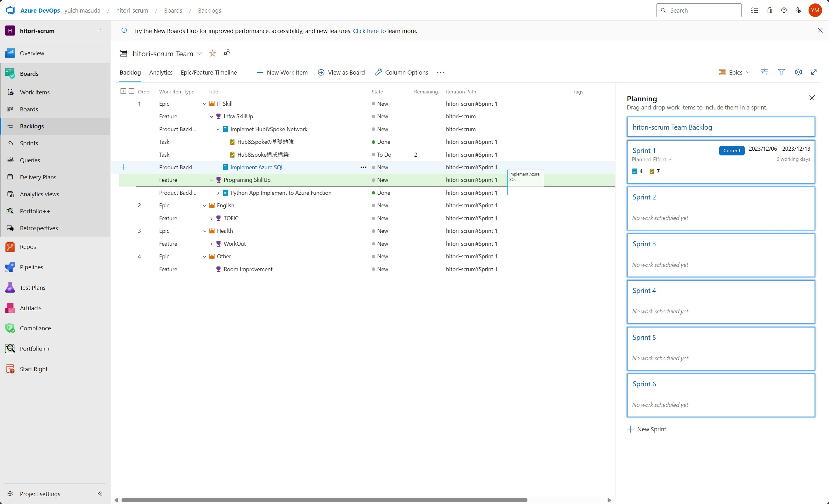The image size is (829, 504).
Task: Collapse the IT Skill epic
Action: (205, 104)
